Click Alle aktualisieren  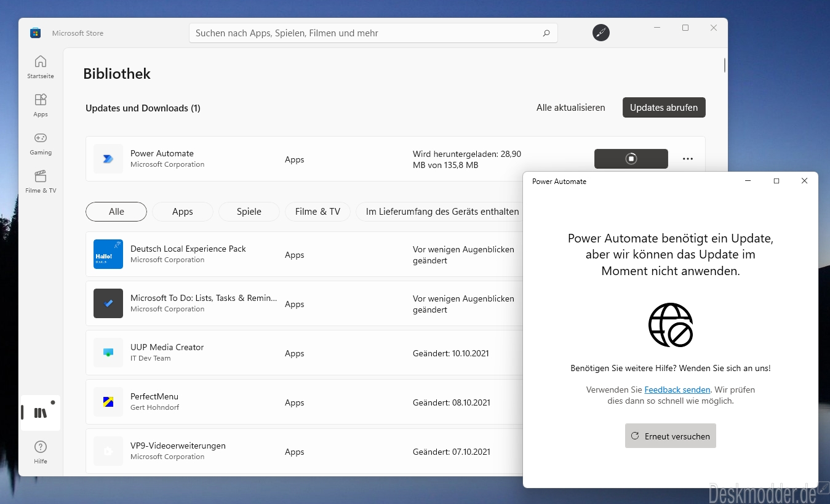571,108
